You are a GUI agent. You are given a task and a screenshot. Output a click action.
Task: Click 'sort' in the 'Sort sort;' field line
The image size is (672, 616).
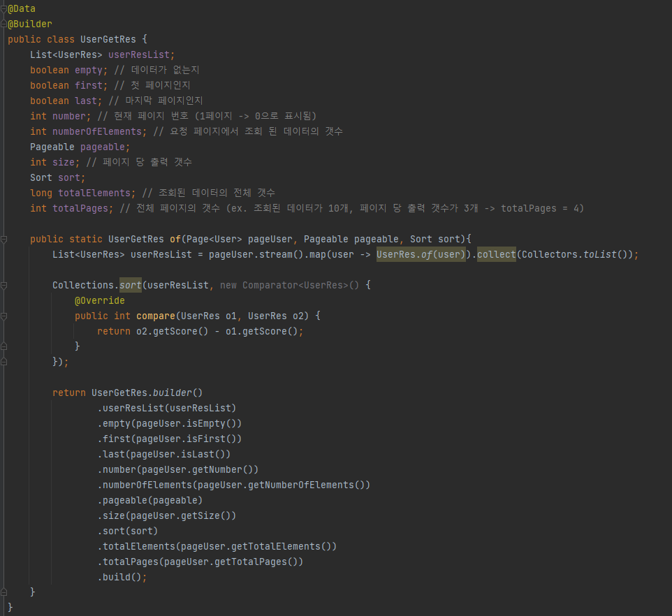69,178
